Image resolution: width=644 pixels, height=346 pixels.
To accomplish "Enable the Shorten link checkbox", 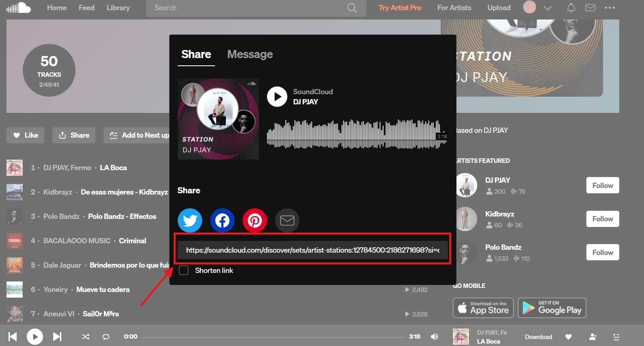I will 183,270.
